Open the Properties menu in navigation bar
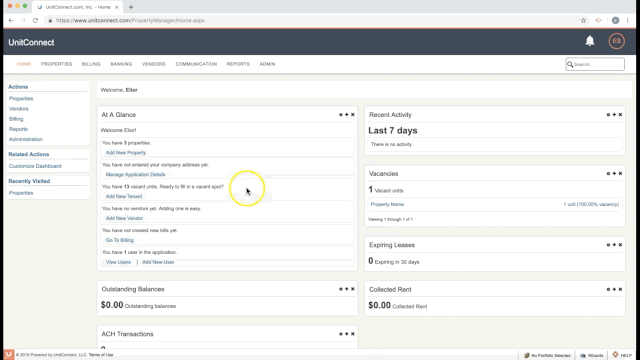The width and height of the screenshot is (640, 360). pyautogui.click(x=56, y=64)
